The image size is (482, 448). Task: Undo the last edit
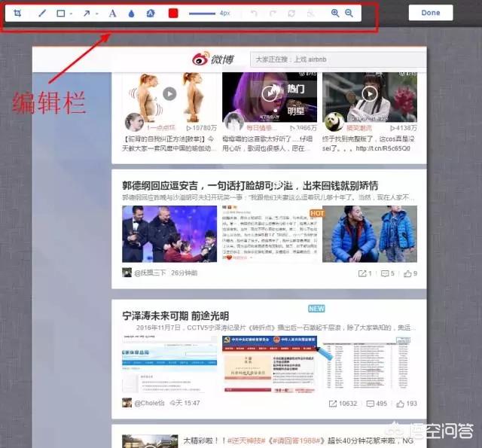[254, 14]
